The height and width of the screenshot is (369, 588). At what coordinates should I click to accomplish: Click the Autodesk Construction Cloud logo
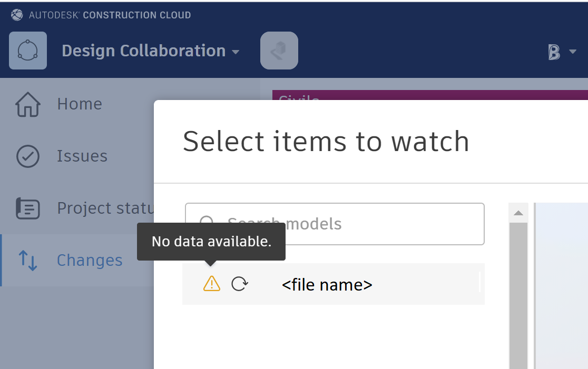[x=17, y=15]
